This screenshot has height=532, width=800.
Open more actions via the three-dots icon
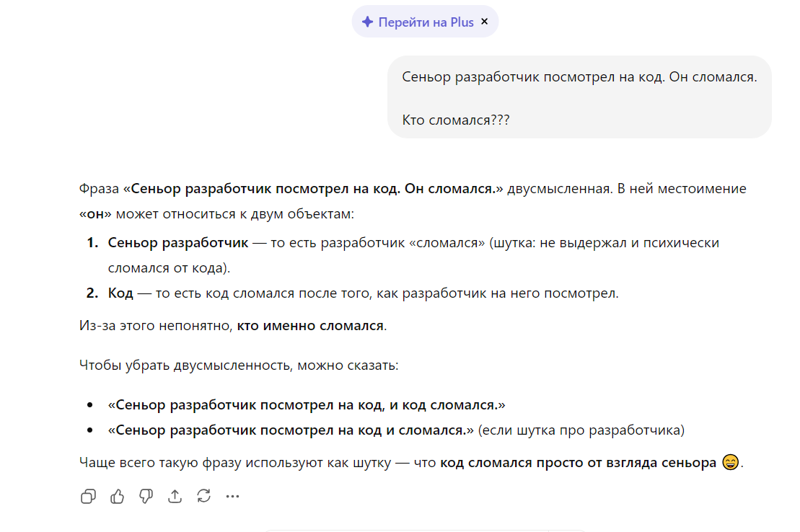coord(232,496)
